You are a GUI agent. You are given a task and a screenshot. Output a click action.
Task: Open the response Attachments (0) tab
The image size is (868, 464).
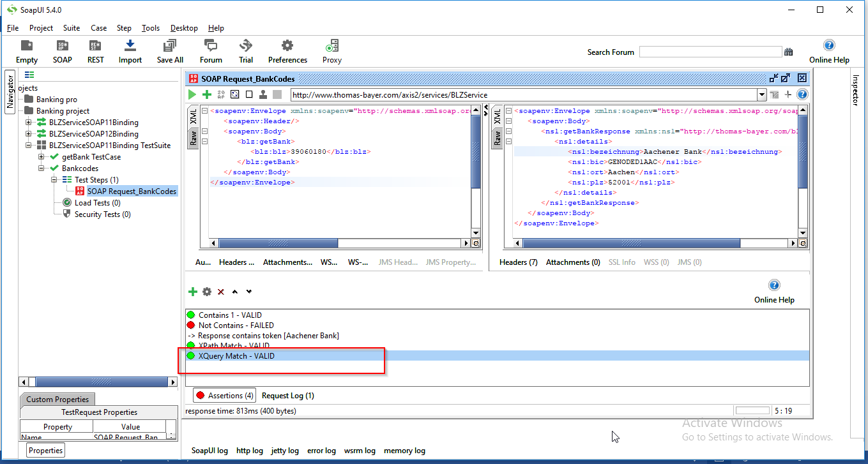pyautogui.click(x=573, y=262)
